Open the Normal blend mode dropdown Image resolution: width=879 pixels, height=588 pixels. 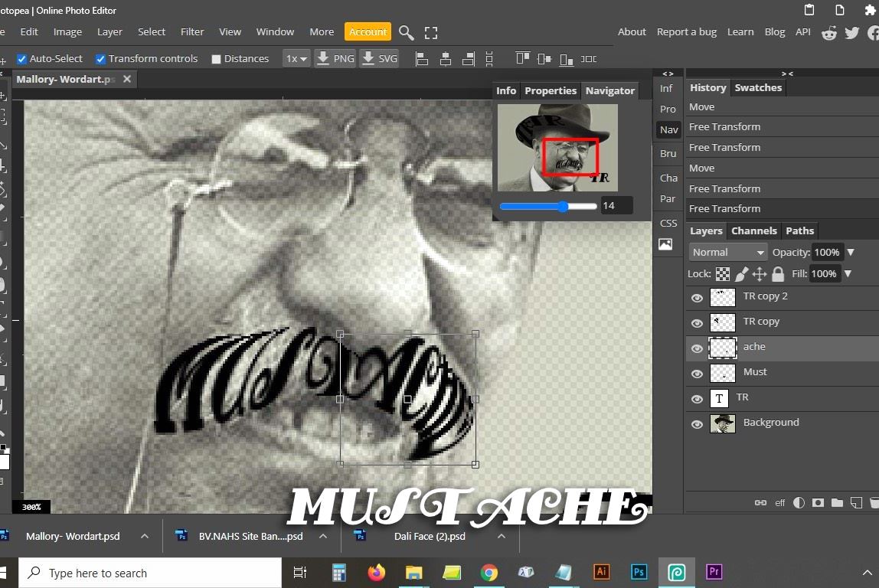click(727, 252)
